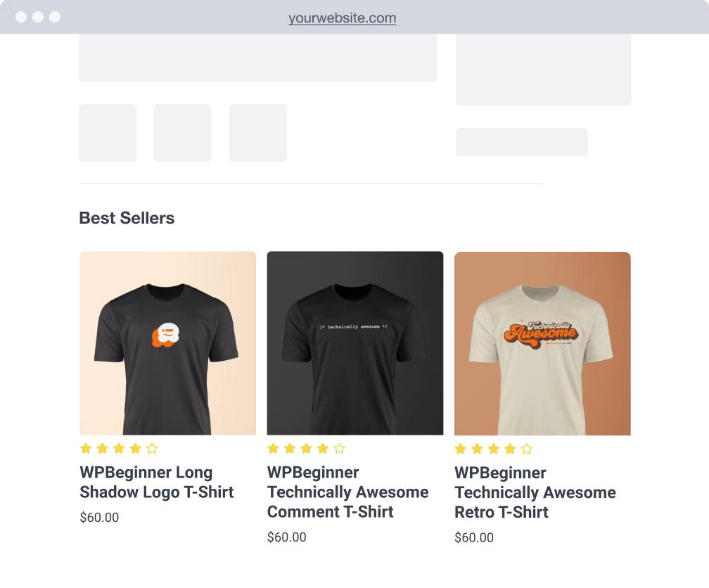Click the first small placeholder thumbnail box
The image size is (709, 588).
[x=108, y=133]
